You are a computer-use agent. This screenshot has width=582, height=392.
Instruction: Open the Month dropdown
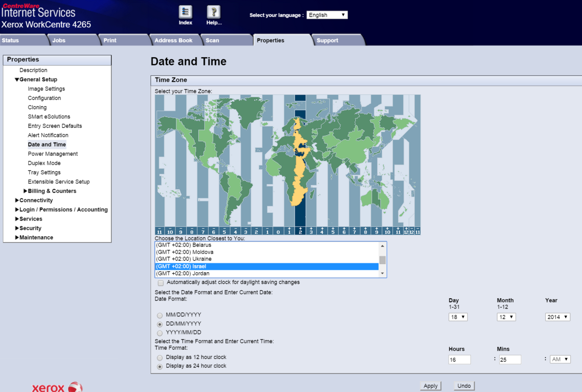pyautogui.click(x=506, y=317)
